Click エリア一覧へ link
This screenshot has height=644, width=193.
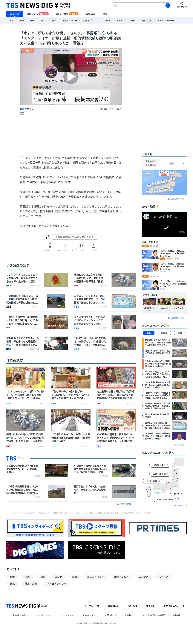[x=179, y=505]
